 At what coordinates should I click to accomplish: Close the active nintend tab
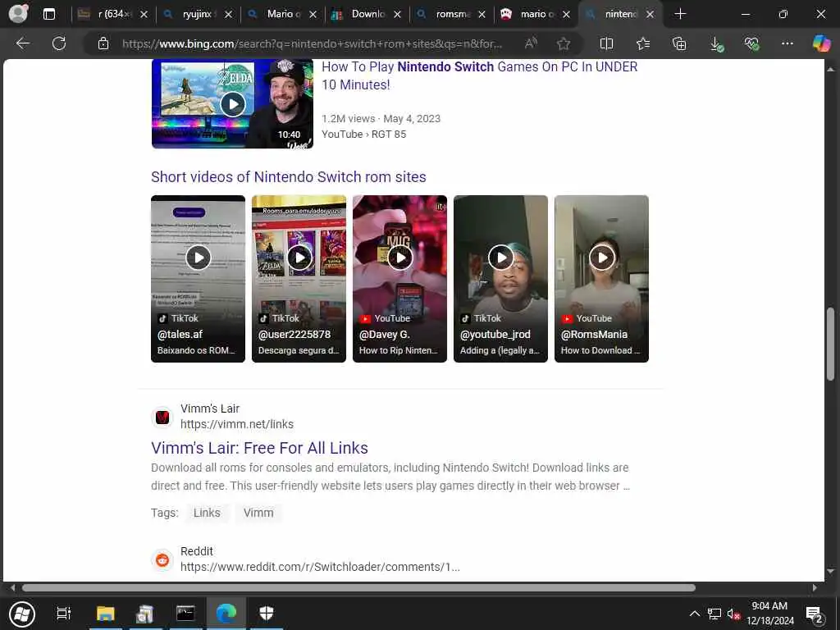(x=650, y=15)
